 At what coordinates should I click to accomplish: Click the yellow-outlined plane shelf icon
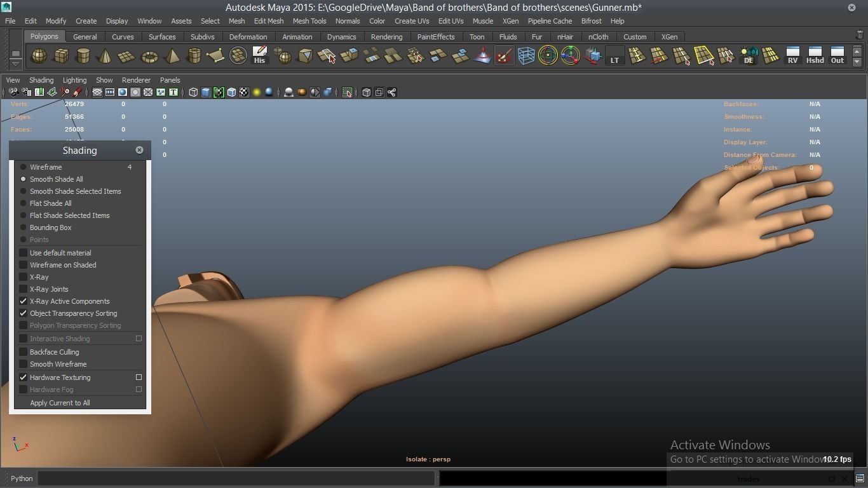(x=703, y=56)
